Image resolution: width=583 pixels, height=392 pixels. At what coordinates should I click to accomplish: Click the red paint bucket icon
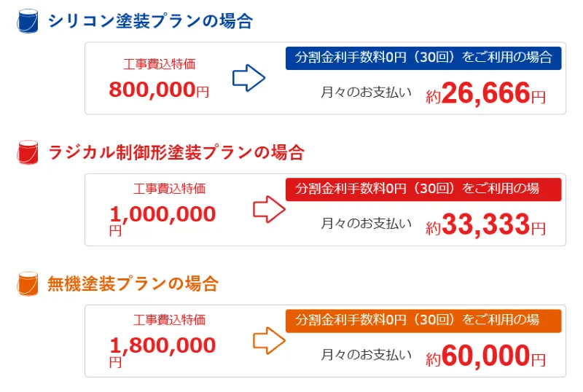[27, 152]
